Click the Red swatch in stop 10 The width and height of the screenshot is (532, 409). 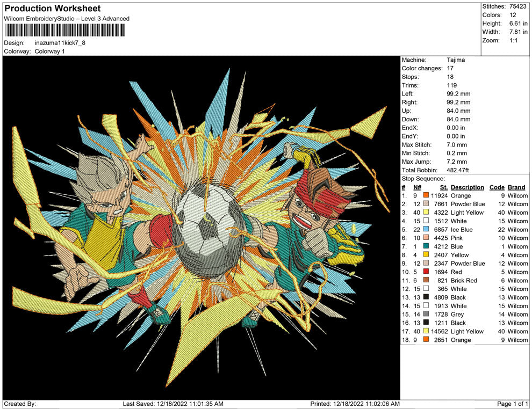[x=426, y=272]
